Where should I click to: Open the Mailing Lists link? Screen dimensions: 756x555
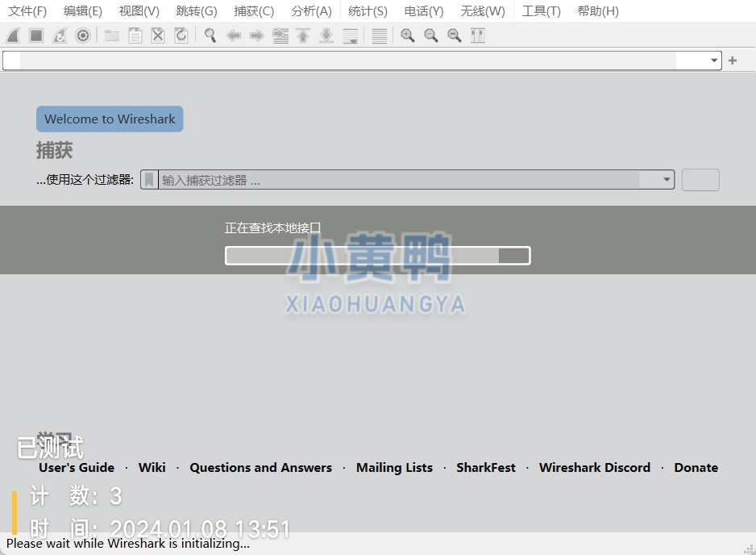394,468
